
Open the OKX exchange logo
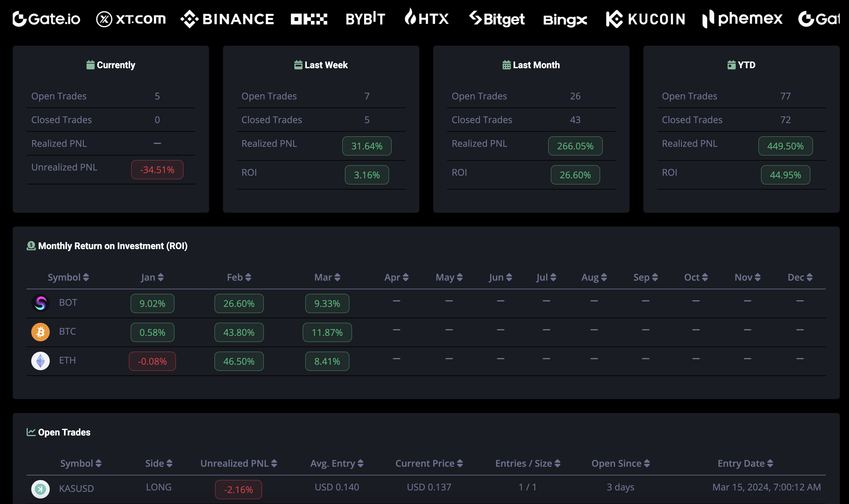309,19
